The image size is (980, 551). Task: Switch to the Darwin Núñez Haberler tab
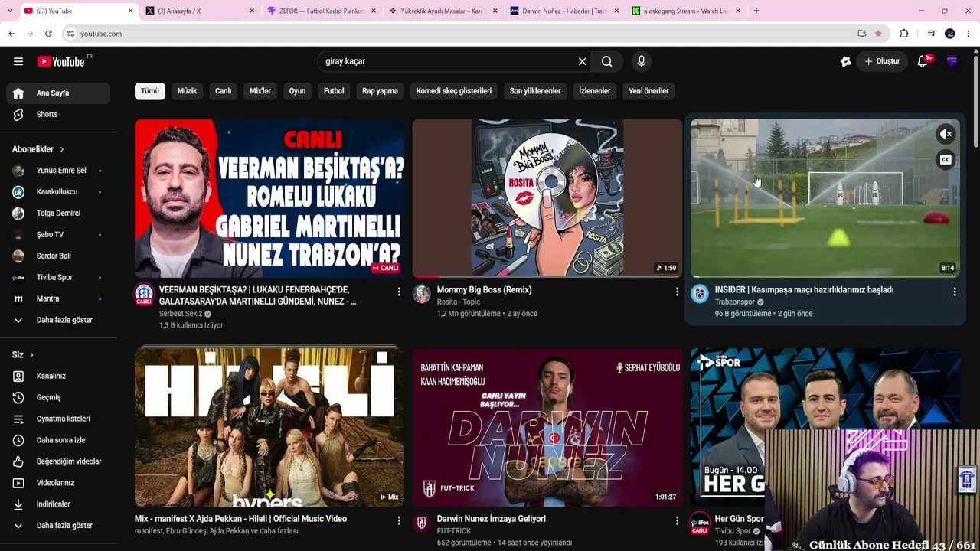coord(564,11)
